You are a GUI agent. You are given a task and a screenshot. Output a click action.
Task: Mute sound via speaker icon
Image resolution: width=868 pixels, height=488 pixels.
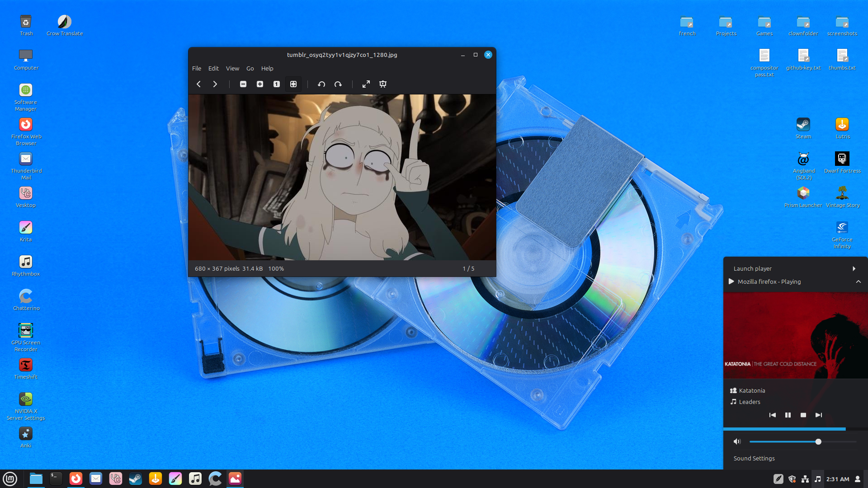(737, 441)
